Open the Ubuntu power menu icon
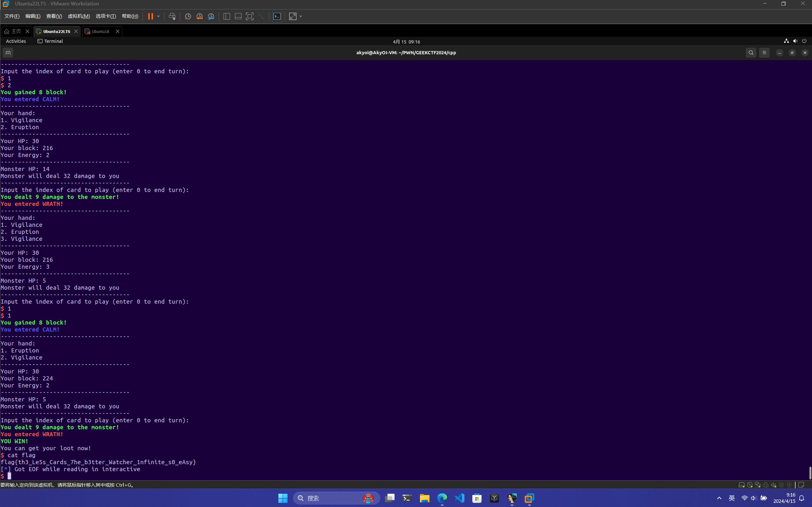This screenshot has width=812, height=507. coord(804,41)
